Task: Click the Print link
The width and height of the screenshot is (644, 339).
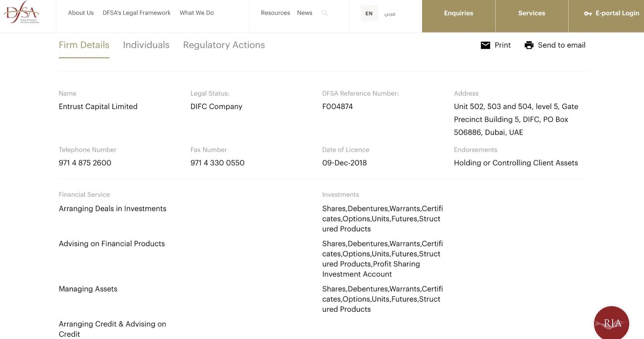Action: 502,45
